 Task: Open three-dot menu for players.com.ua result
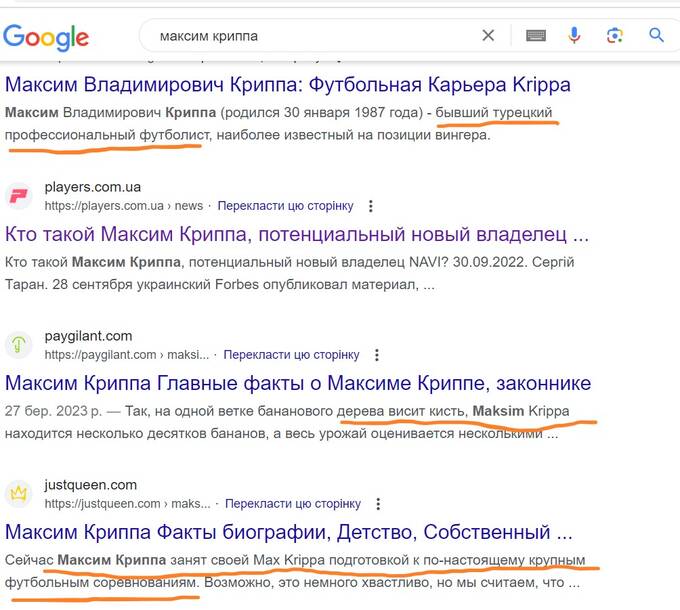click(371, 206)
